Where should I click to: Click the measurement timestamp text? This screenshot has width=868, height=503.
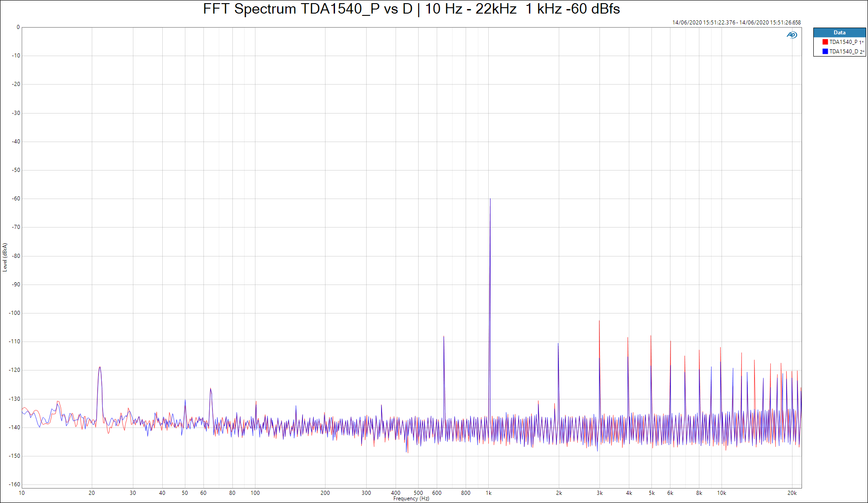(x=736, y=23)
